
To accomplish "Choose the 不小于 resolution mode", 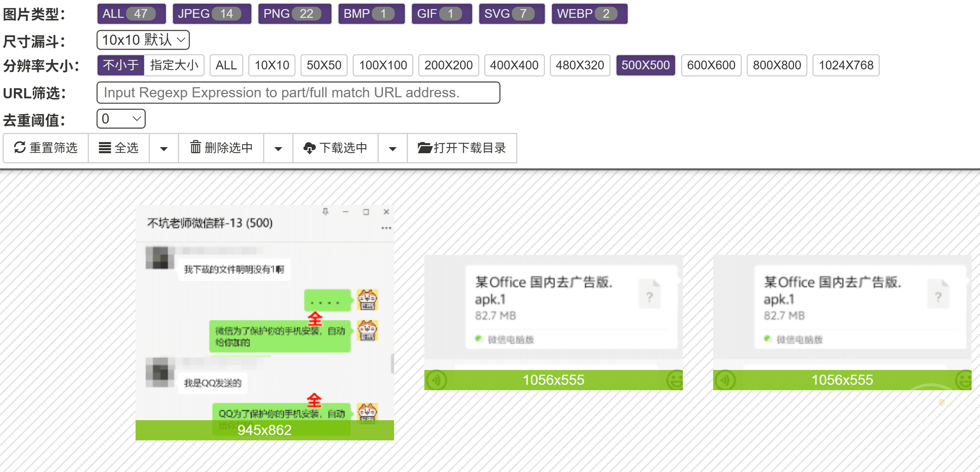I will coord(121,65).
